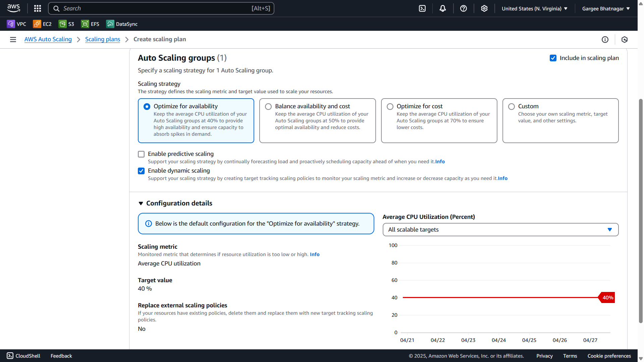The height and width of the screenshot is (362, 644).
Task: Click the Target value 40 % text
Action: pyautogui.click(x=145, y=289)
